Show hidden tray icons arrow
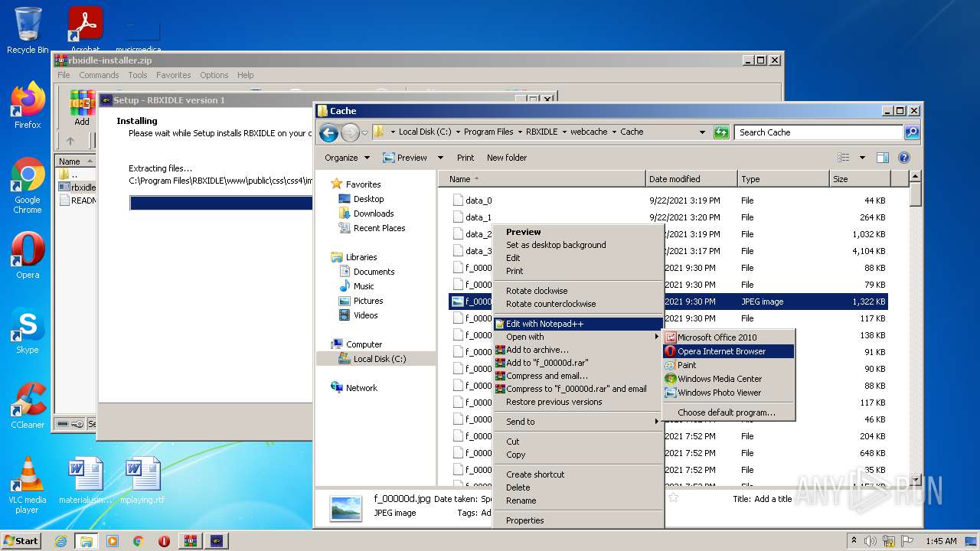980x551 pixels. [x=854, y=541]
